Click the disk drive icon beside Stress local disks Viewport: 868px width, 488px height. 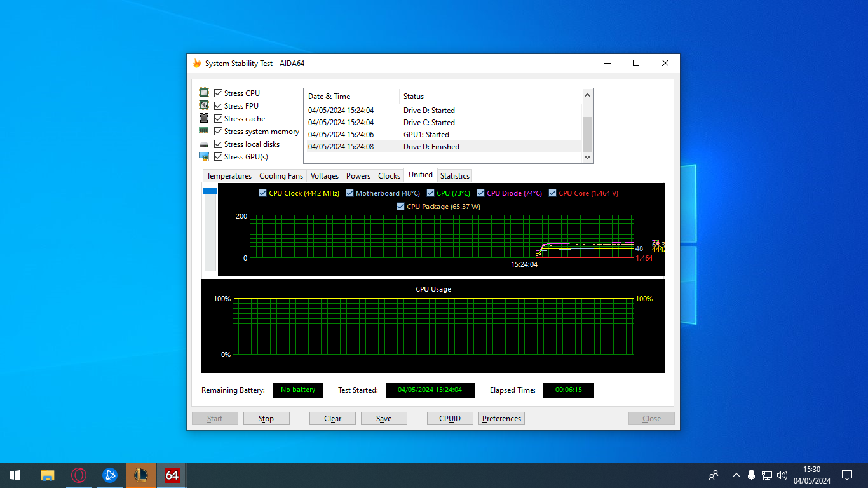[x=204, y=144]
